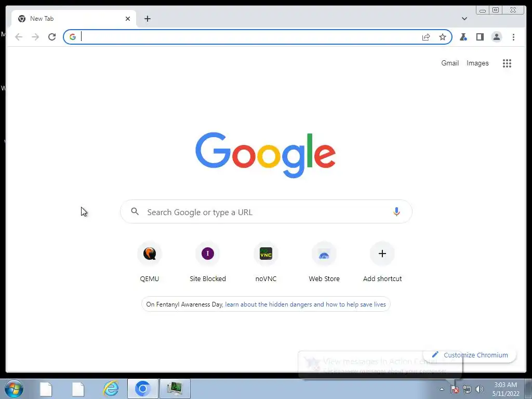Toggle the side panel icon
Viewport: 532px width, 399px height.
480,37
